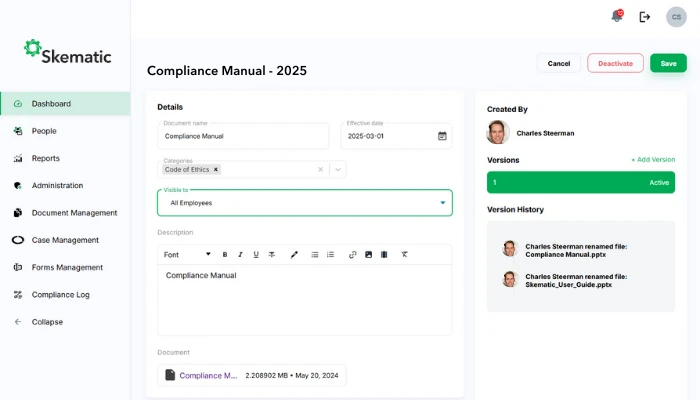Insert an image in the description

click(x=368, y=254)
